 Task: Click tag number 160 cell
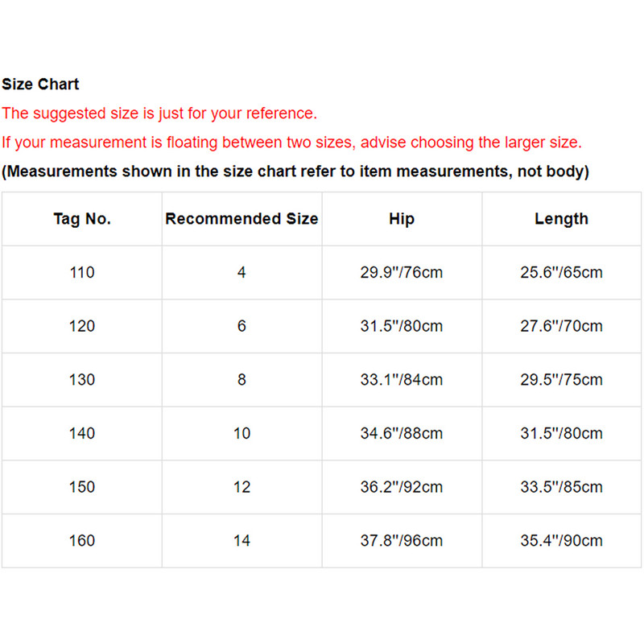tap(82, 541)
